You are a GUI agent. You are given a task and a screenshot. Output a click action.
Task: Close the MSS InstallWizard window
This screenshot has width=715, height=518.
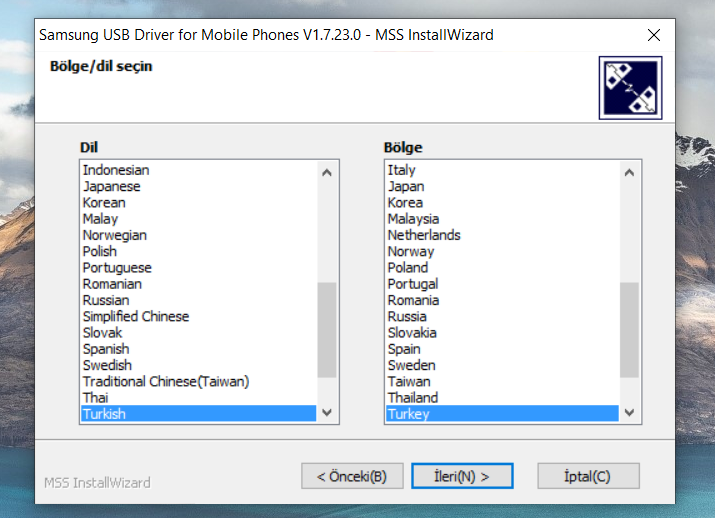[654, 35]
